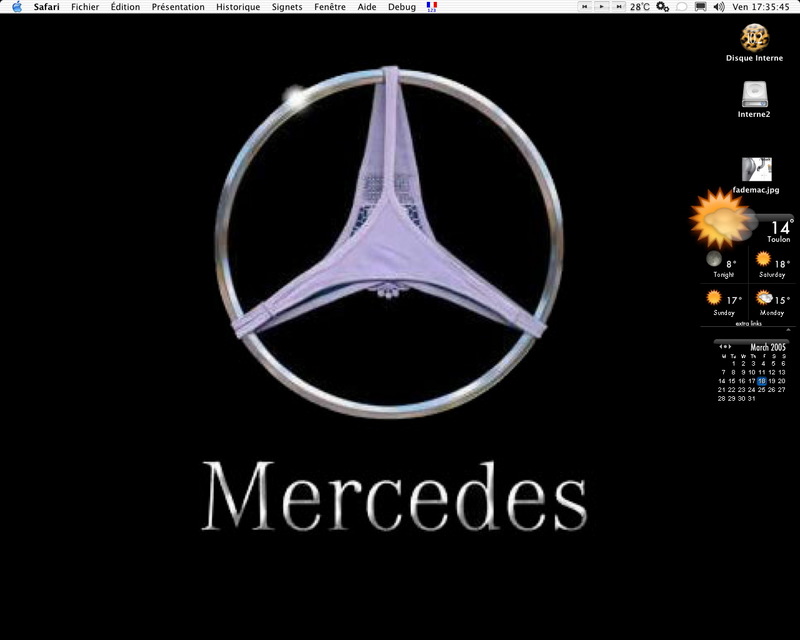Click the March 2005 calendar title
Screen dimensions: 800x640
point(768,347)
